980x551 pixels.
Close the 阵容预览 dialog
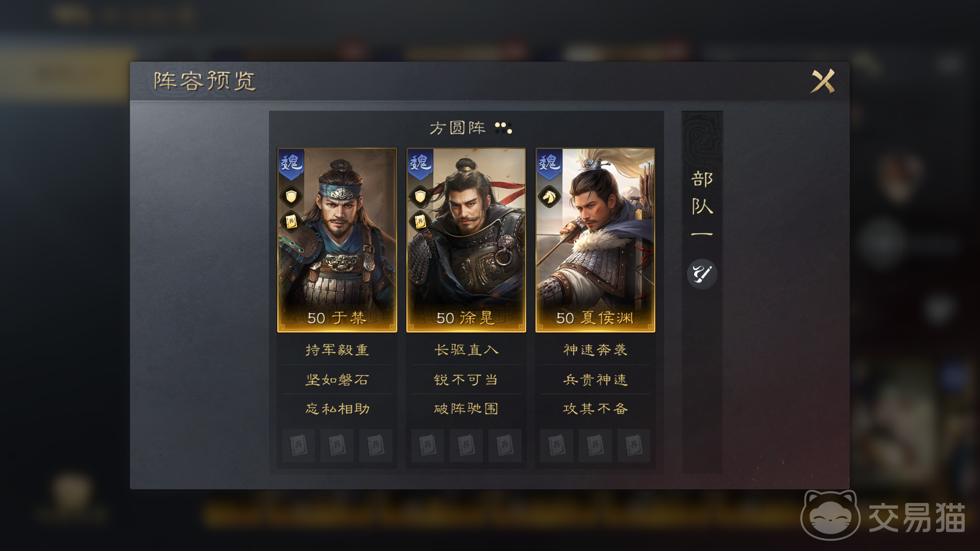click(x=823, y=81)
